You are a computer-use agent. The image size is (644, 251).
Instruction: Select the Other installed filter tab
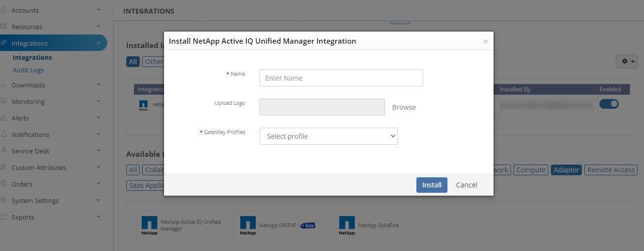[x=153, y=62]
